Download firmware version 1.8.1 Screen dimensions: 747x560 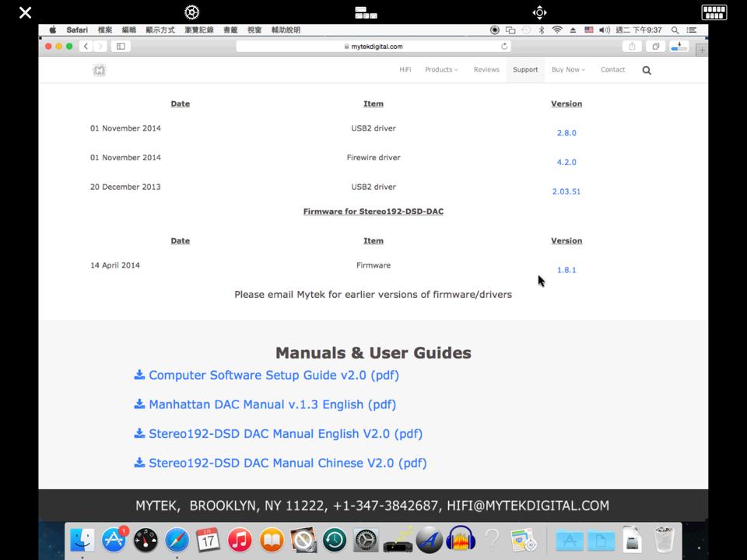(x=566, y=270)
